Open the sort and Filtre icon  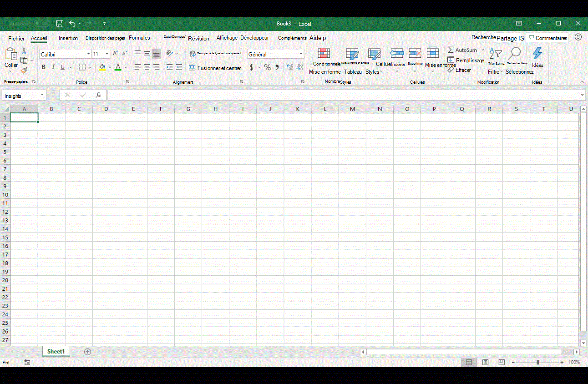[x=495, y=54]
